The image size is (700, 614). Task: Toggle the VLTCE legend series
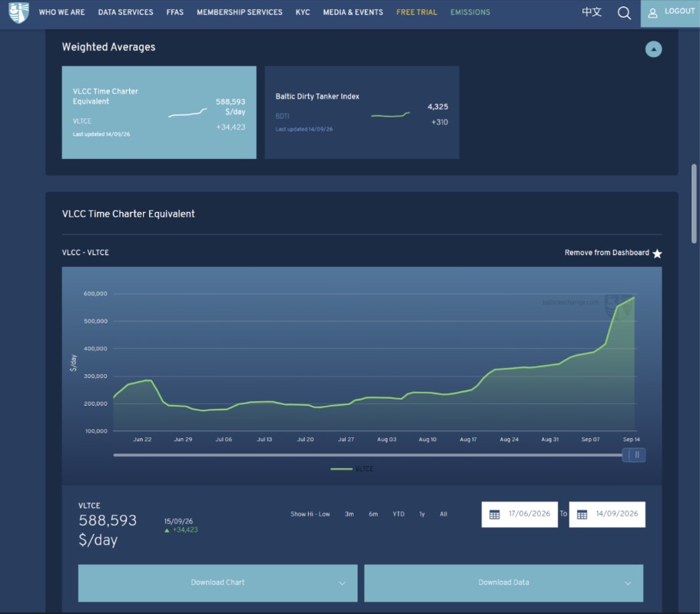tap(352, 469)
